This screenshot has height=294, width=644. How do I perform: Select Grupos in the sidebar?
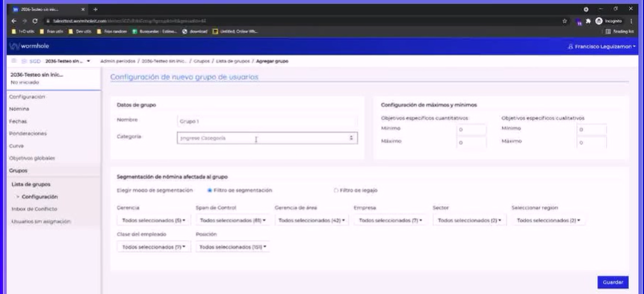pos(19,171)
